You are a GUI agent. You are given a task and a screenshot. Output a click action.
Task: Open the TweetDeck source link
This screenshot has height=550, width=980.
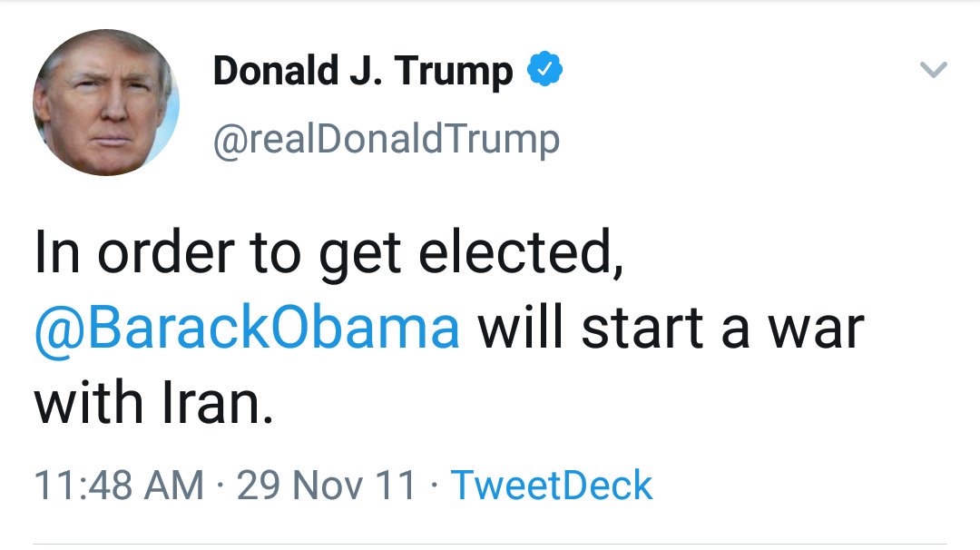[x=552, y=485]
